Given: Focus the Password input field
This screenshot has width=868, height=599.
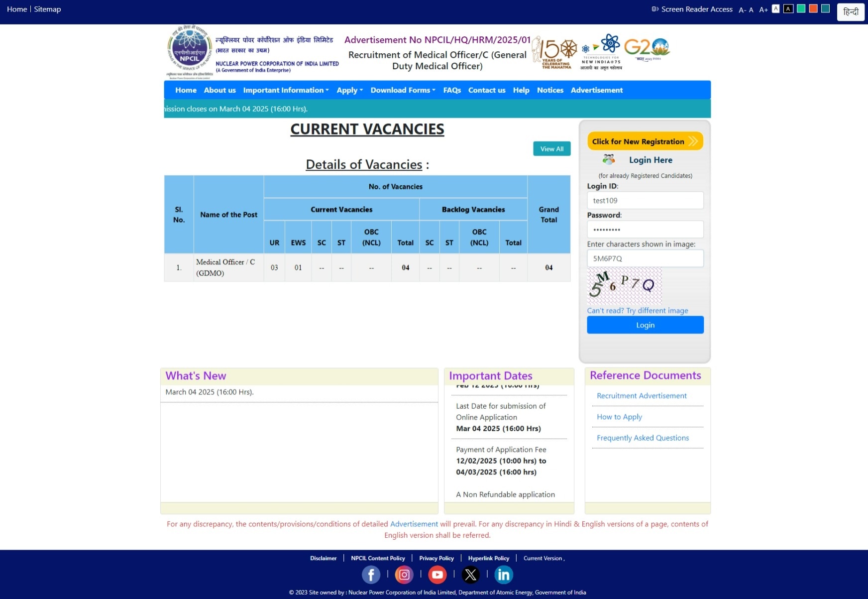Looking at the screenshot, I should point(645,229).
